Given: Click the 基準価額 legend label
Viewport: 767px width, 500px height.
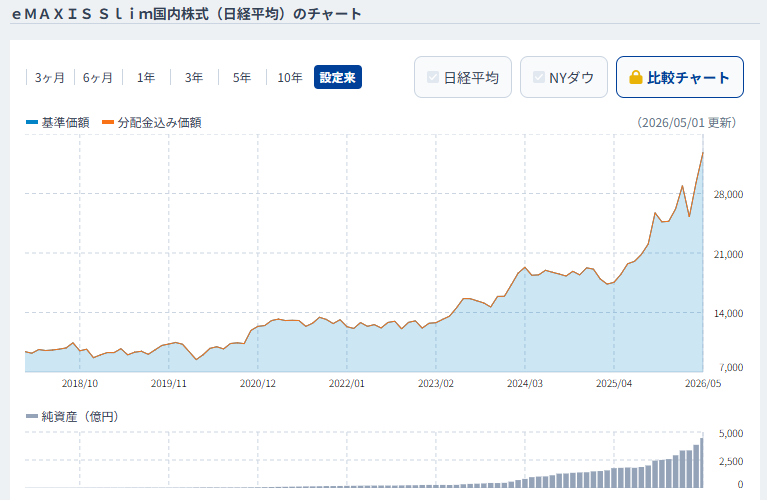Looking at the screenshot, I should (x=65, y=122).
